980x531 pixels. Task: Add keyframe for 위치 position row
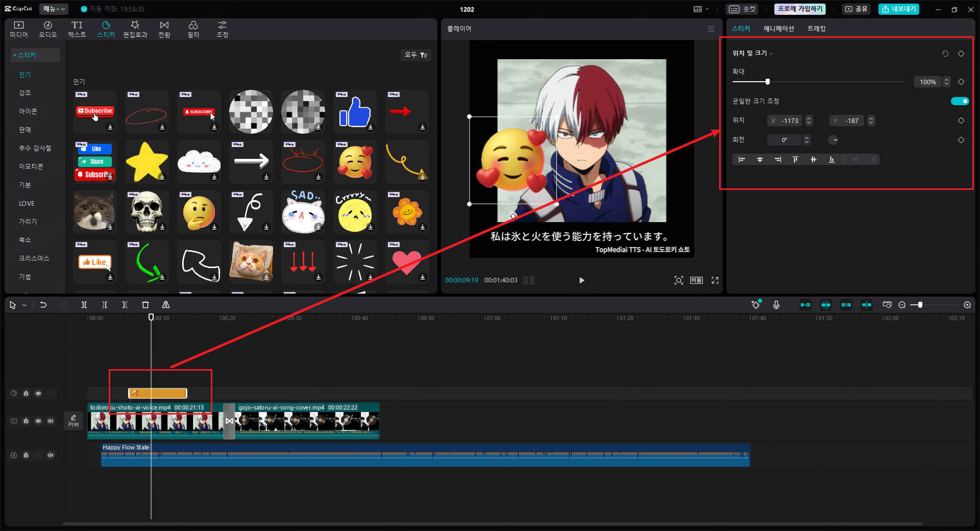(961, 120)
